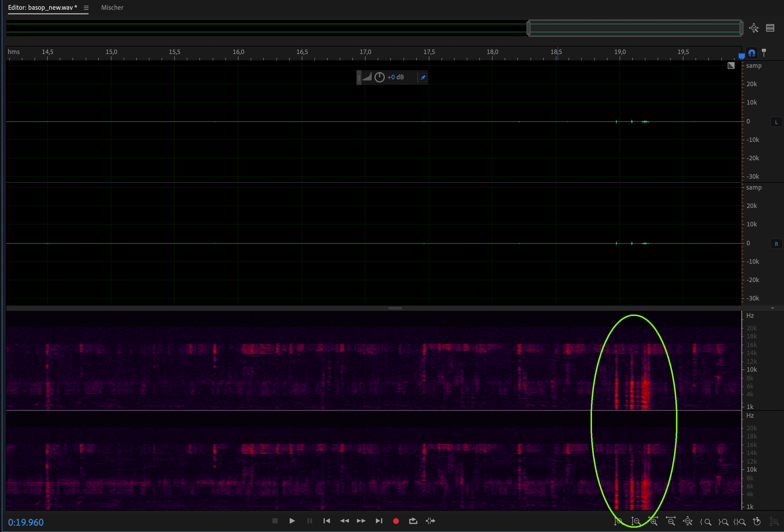This screenshot has height=532, width=784.
Task: Toggle the right channel R button
Action: tap(776, 244)
